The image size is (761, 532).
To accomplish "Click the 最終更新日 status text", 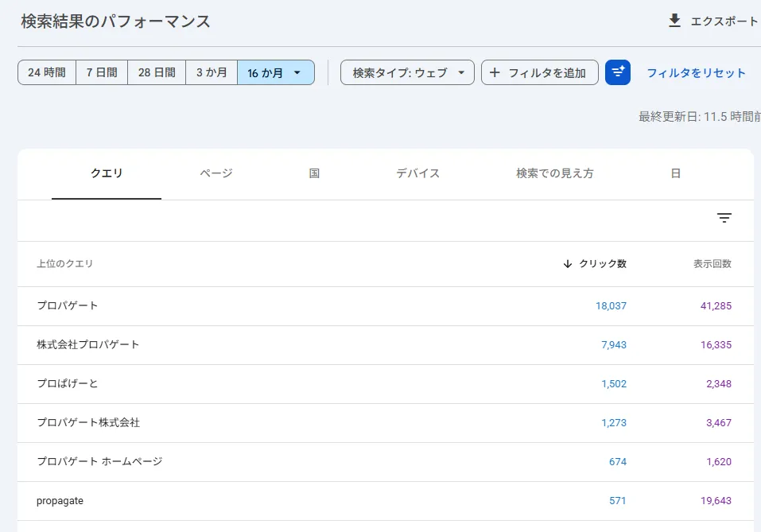I will point(699,116).
